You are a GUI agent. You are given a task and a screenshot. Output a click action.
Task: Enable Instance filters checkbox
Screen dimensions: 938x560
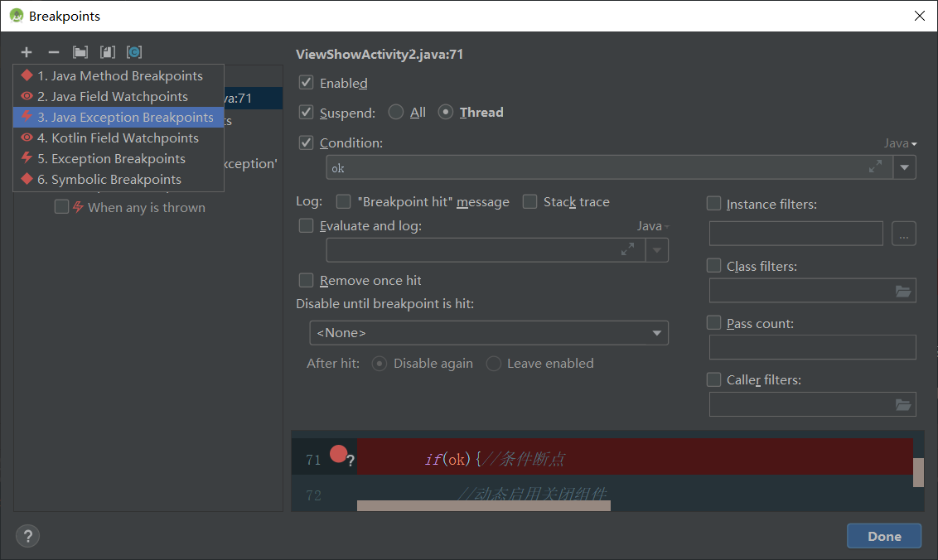pos(713,204)
